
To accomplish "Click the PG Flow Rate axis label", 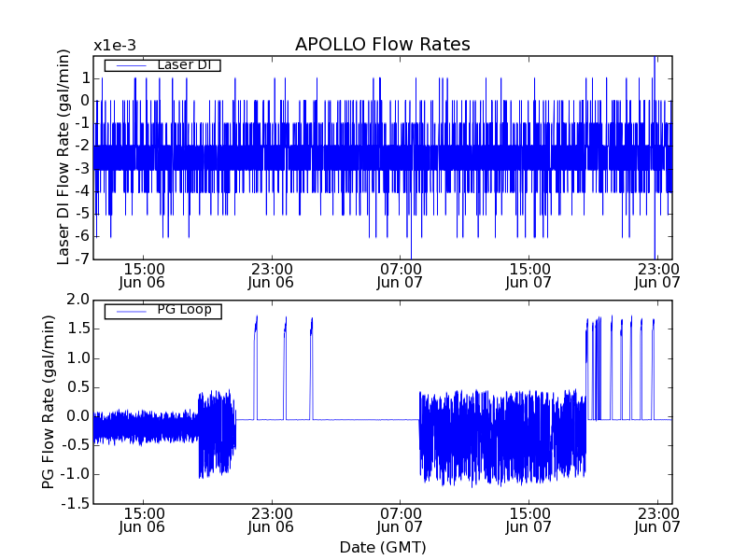I will coord(49,401).
